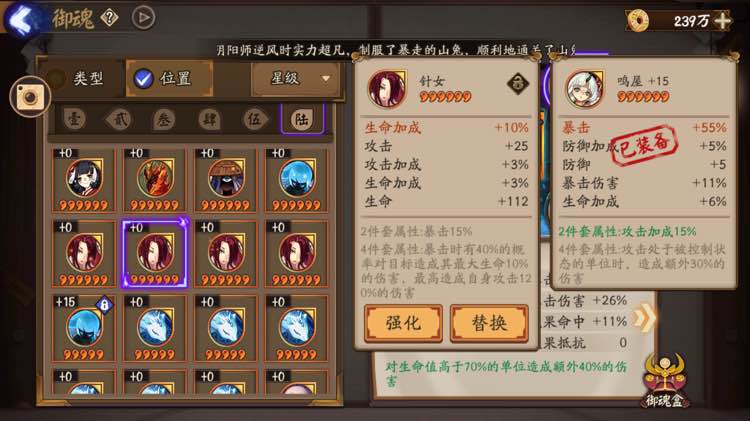Open the camera screenshot icon
Viewport: 750px width, 421px height.
[30, 97]
